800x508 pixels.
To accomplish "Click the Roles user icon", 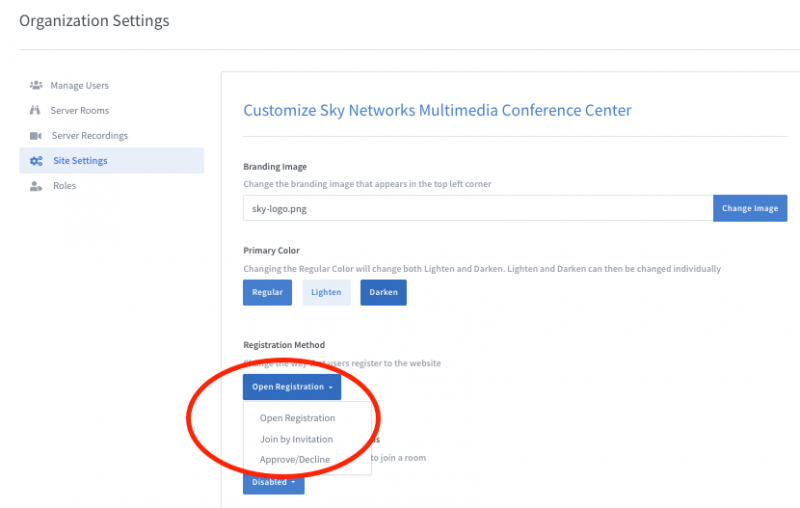I will click(x=36, y=186).
